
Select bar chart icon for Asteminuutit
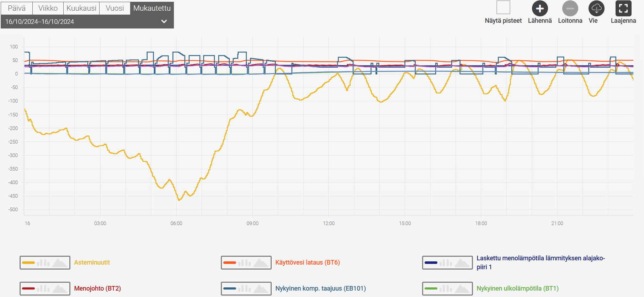tap(43, 263)
